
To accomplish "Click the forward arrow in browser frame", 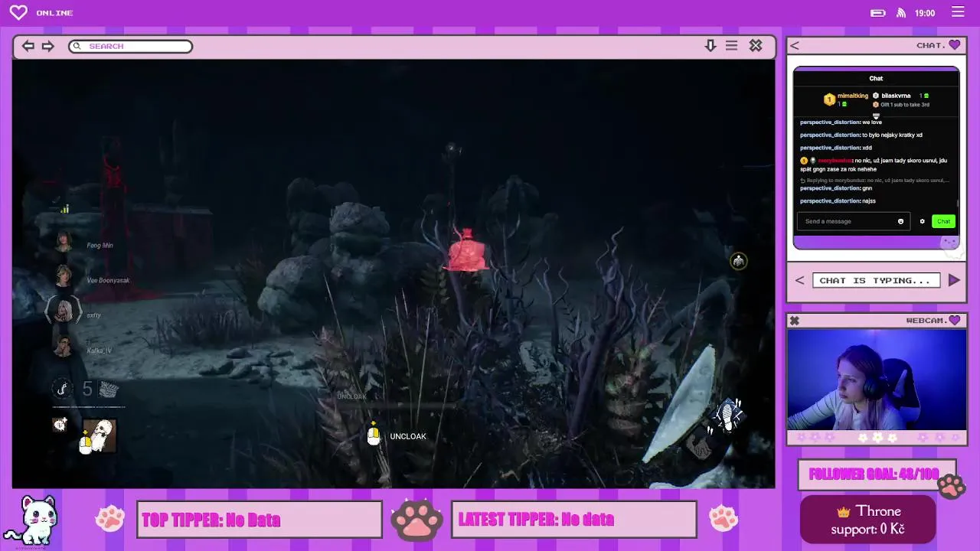I will (x=48, y=46).
